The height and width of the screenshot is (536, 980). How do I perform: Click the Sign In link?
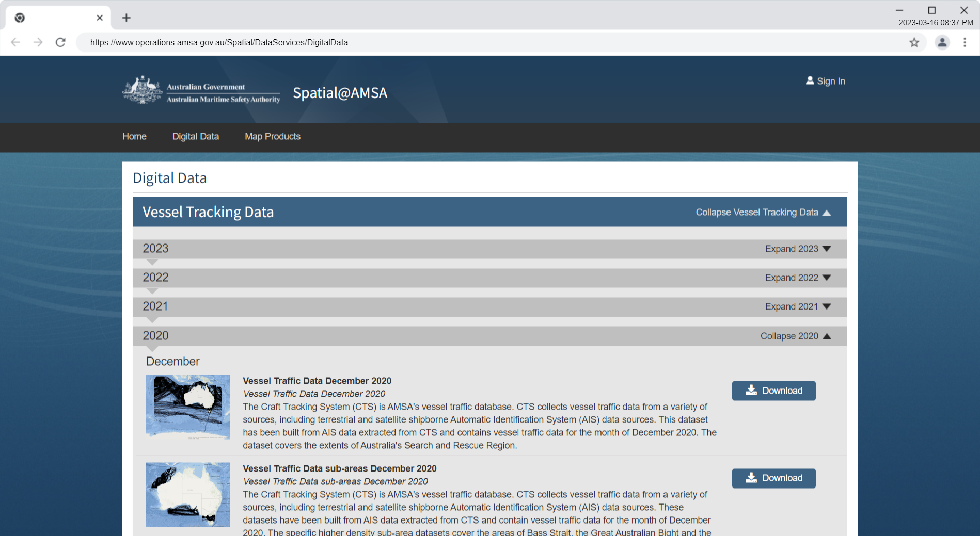831,81
